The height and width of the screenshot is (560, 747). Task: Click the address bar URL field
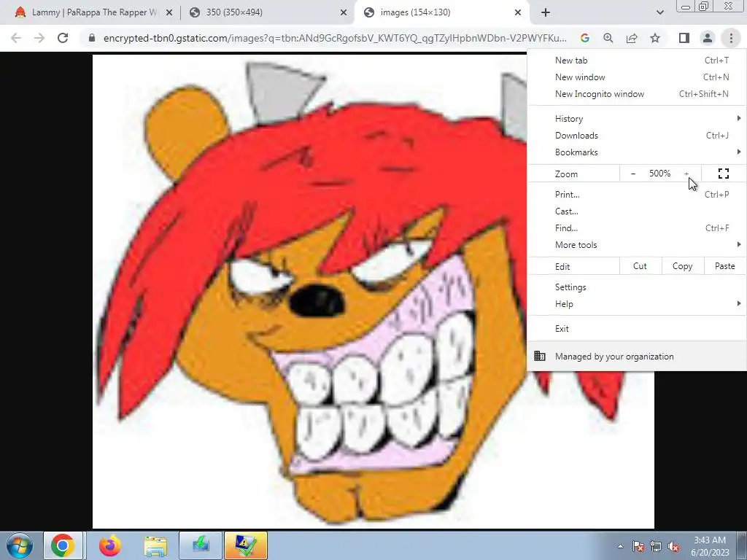[x=334, y=38]
